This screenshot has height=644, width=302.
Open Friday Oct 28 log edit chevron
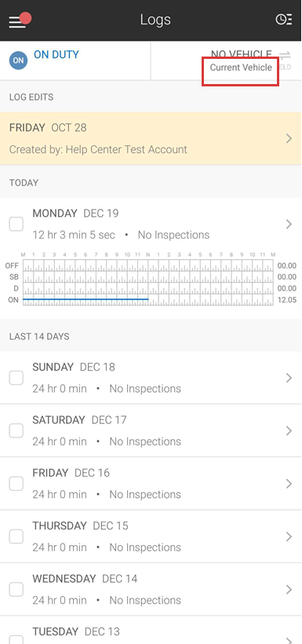click(289, 139)
